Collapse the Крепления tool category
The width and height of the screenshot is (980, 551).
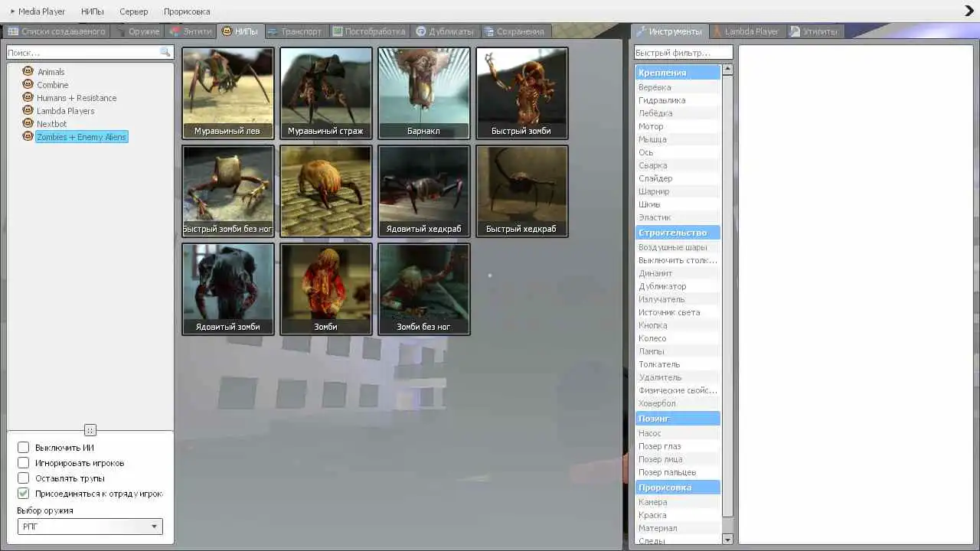click(678, 73)
